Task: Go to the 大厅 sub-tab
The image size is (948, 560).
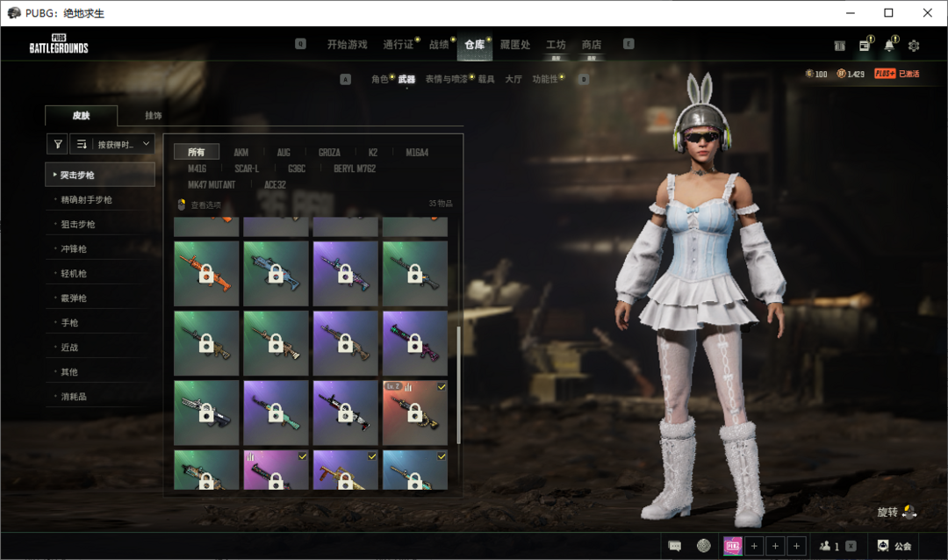Action: pyautogui.click(x=513, y=79)
